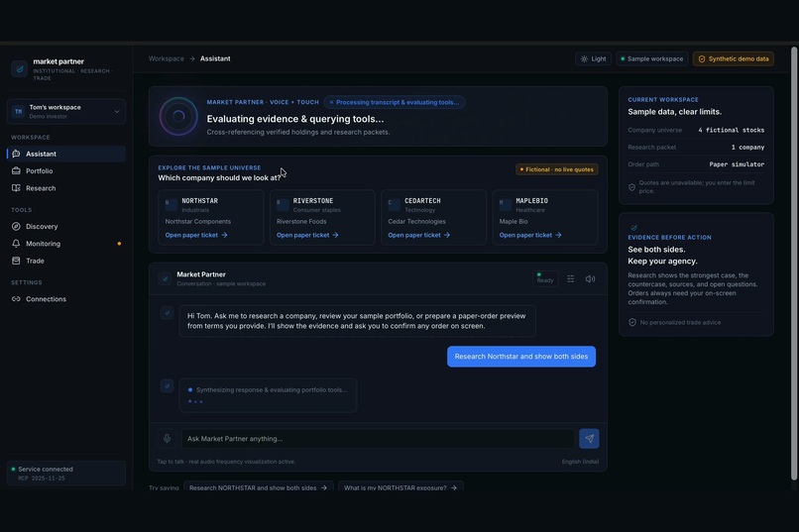This screenshot has width=799, height=532.
Task: Click the vertical page scrollbar
Action: (x=794, y=264)
